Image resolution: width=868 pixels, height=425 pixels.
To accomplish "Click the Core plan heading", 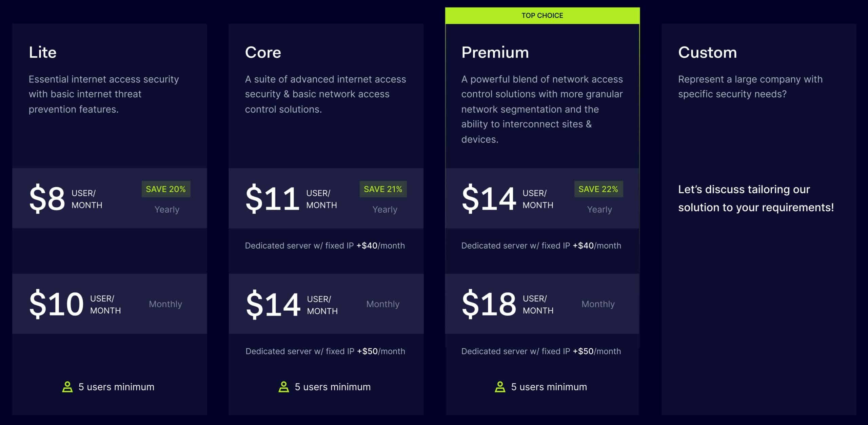I will tap(263, 53).
